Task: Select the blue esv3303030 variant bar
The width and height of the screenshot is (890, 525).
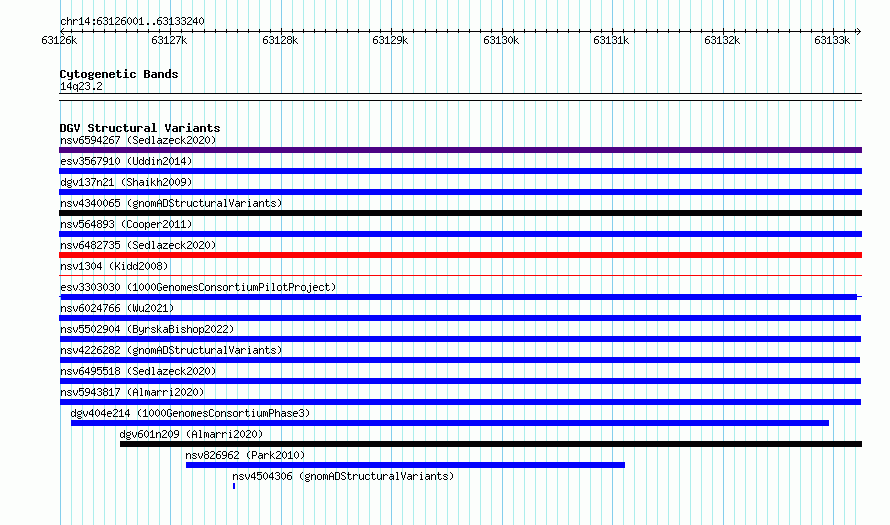Action: 459,297
